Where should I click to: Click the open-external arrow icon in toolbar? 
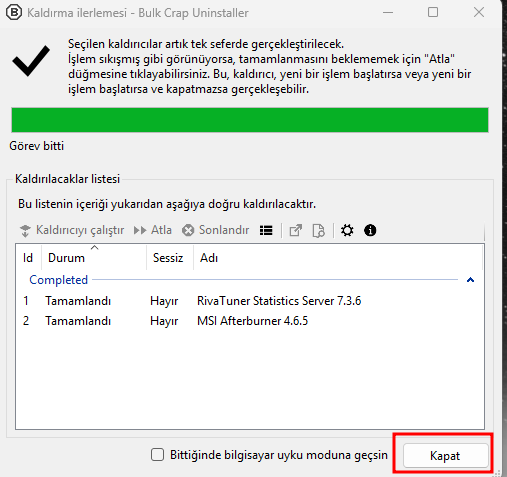296,230
